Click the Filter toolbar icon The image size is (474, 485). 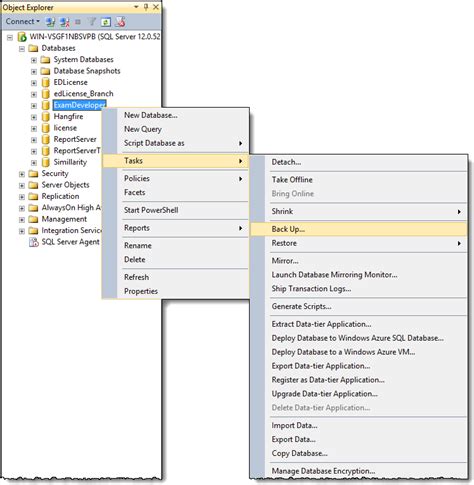click(92, 22)
